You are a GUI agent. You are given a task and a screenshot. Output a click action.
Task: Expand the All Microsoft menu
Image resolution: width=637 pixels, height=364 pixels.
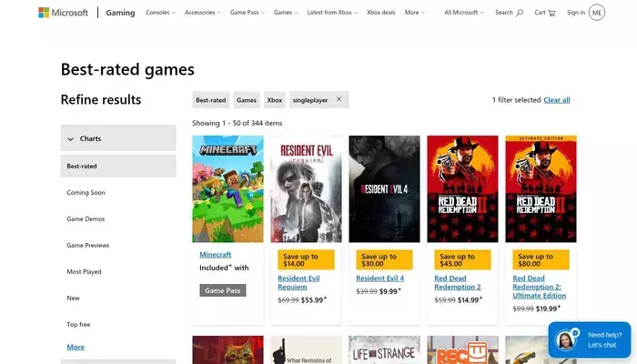point(464,13)
